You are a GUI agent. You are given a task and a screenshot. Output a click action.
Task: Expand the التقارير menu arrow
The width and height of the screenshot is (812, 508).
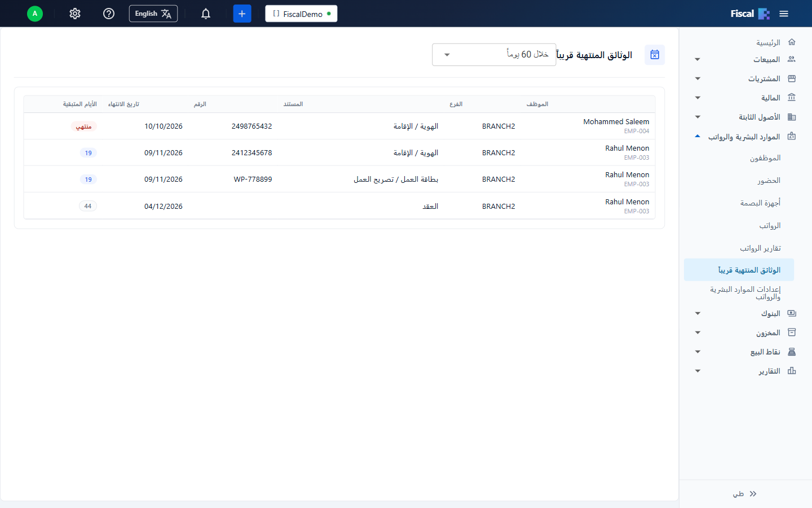(x=698, y=371)
